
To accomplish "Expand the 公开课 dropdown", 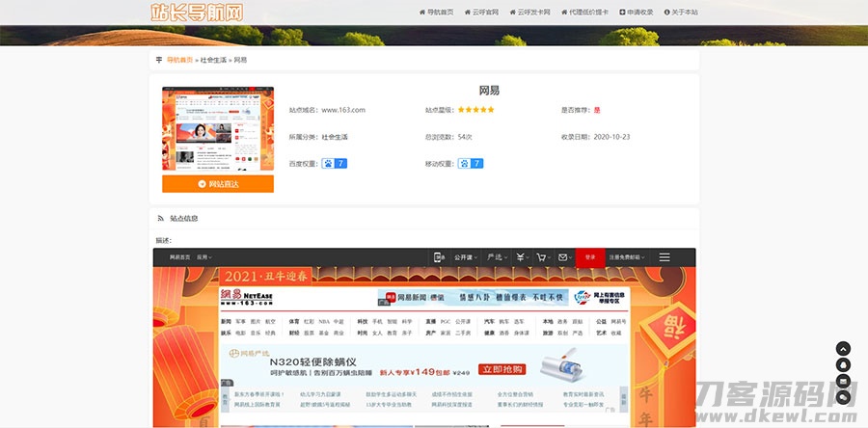I will [x=466, y=257].
